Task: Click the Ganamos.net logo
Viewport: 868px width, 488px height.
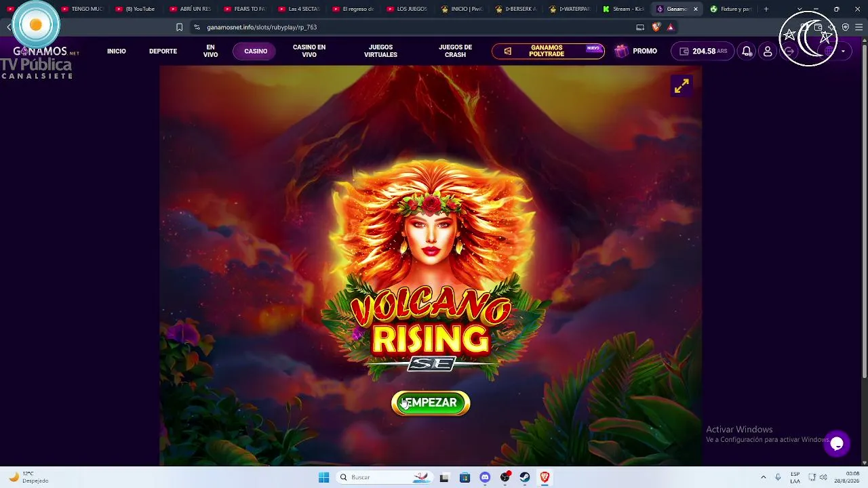Action: pyautogui.click(x=45, y=52)
